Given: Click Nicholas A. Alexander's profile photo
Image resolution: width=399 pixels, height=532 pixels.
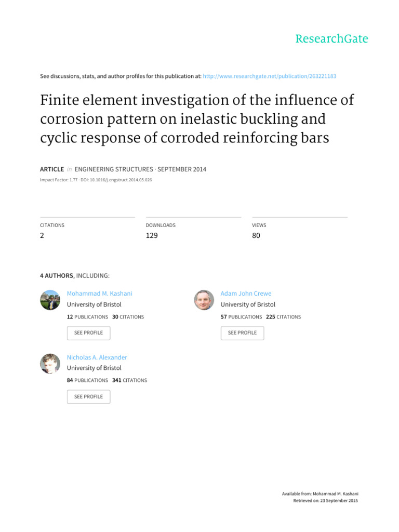Looking at the screenshot, I should click(x=50, y=364).
